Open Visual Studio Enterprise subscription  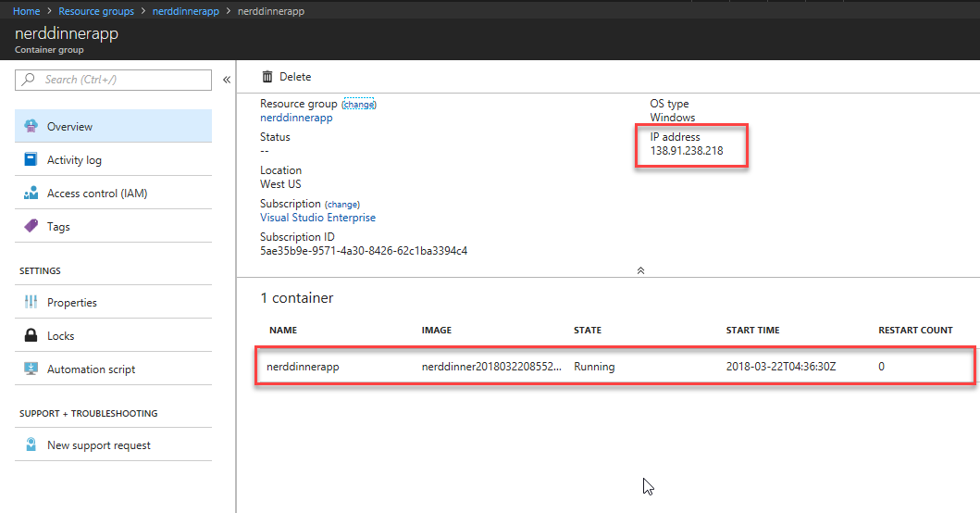pyautogui.click(x=317, y=217)
